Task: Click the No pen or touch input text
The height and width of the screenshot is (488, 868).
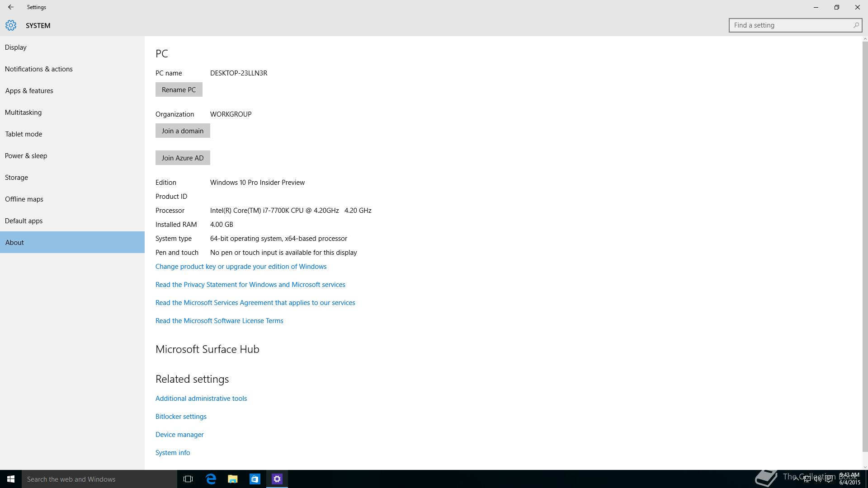Action: [283, 253]
